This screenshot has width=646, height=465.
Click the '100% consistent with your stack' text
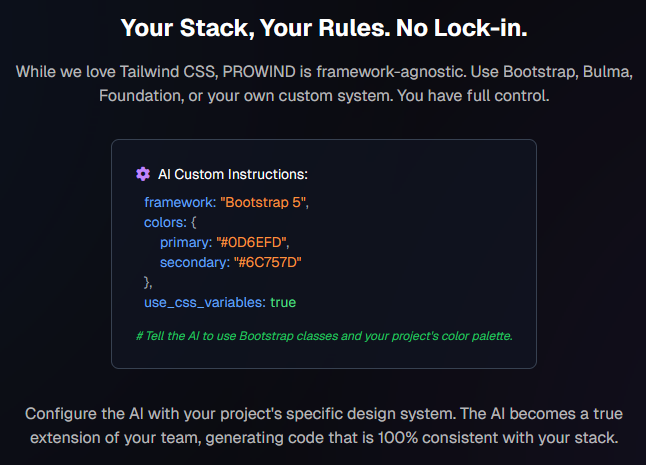(498, 437)
